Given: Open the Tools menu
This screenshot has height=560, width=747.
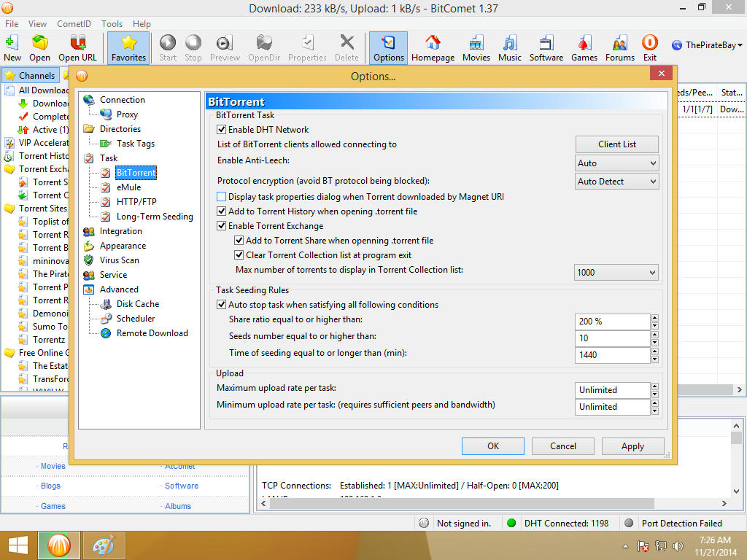Looking at the screenshot, I should 112,24.
